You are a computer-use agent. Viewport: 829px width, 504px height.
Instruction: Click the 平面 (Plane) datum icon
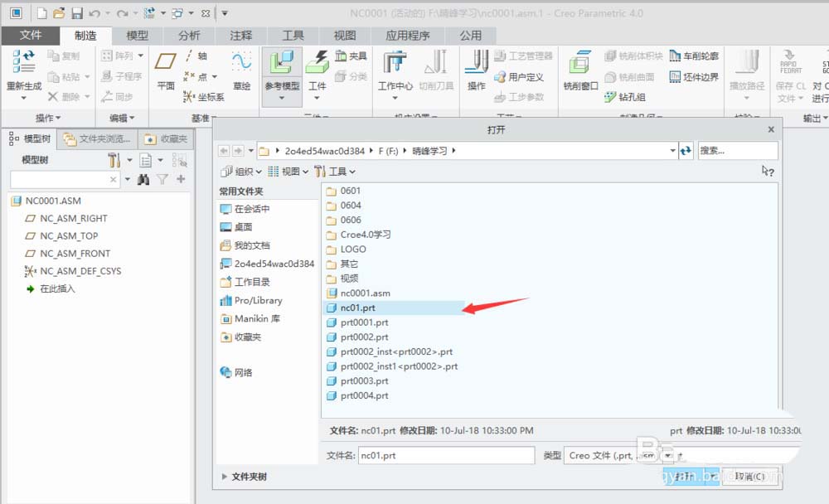point(166,62)
